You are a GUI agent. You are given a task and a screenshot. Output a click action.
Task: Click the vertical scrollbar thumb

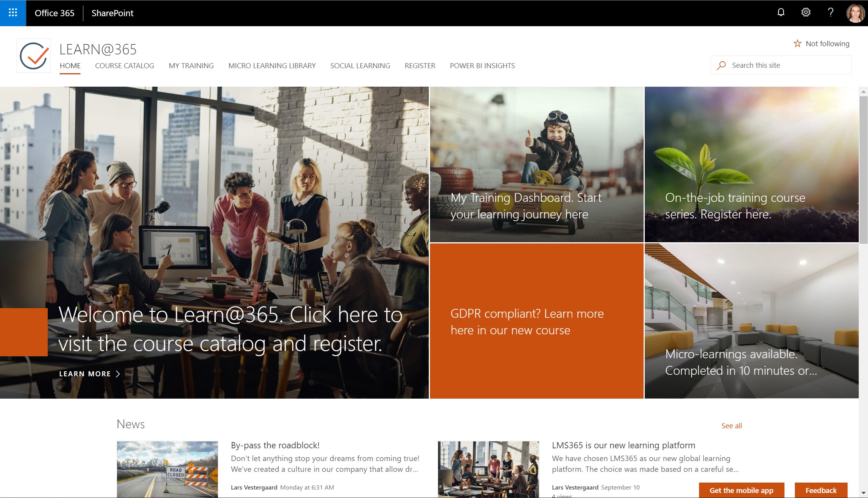coord(863,170)
